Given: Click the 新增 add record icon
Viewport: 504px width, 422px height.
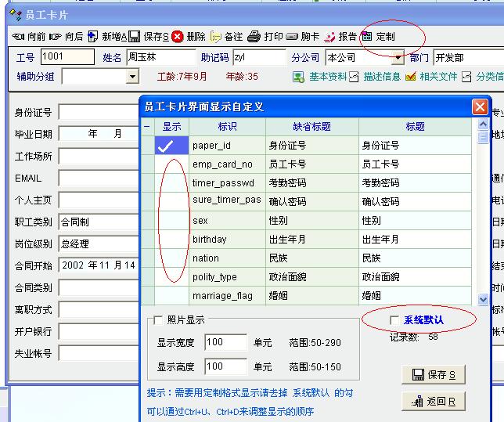Looking at the screenshot, I should [x=93, y=37].
